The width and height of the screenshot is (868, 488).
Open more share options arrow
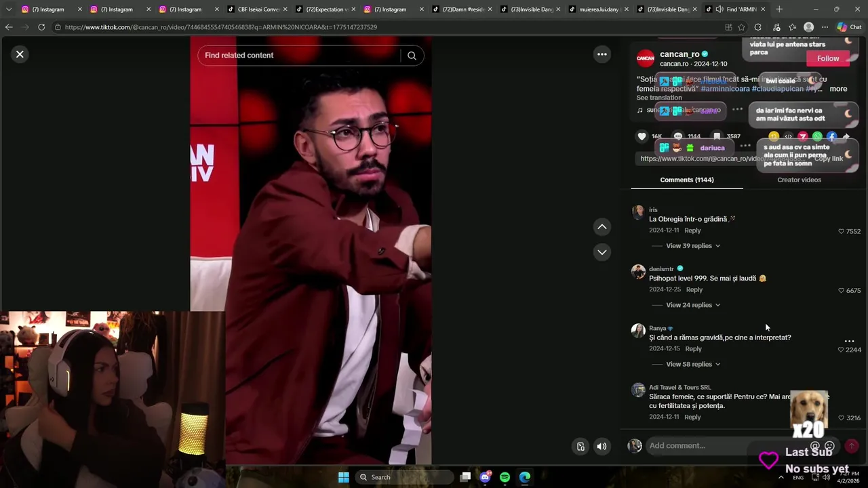coord(846,137)
